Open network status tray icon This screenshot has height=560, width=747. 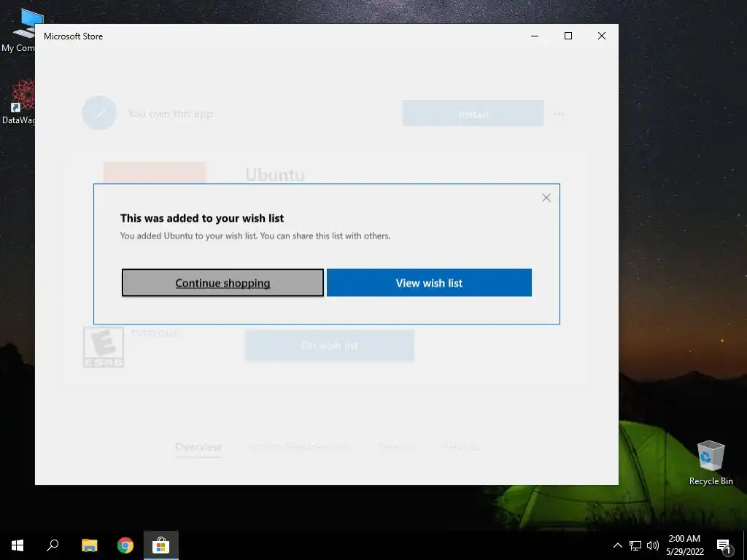[x=635, y=545]
